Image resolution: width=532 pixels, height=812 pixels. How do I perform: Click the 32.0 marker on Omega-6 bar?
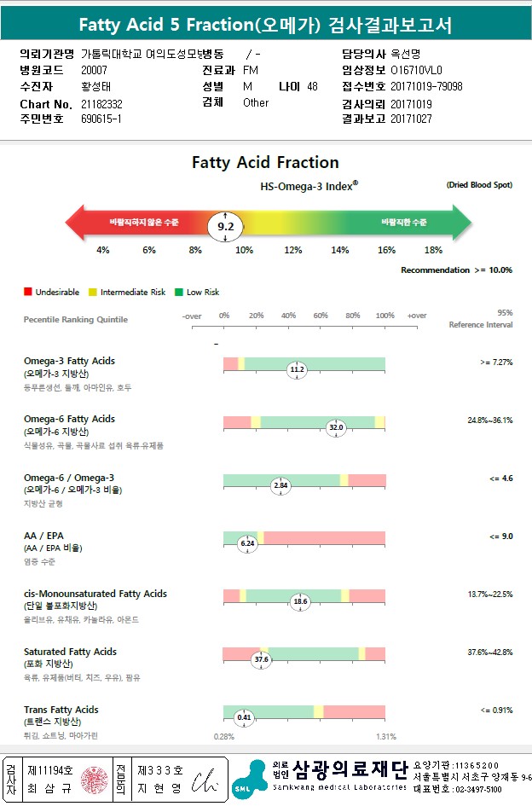pyautogui.click(x=336, y=427)
